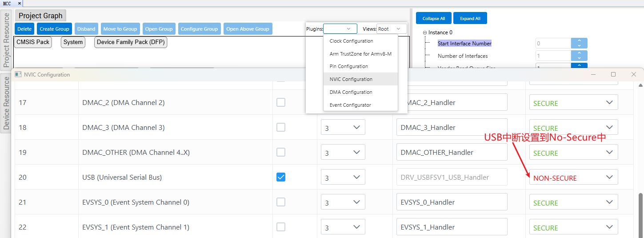The width and height of the screenshot is (644, 238).
Task: Click the Open Group button
Action: [159, 29]
